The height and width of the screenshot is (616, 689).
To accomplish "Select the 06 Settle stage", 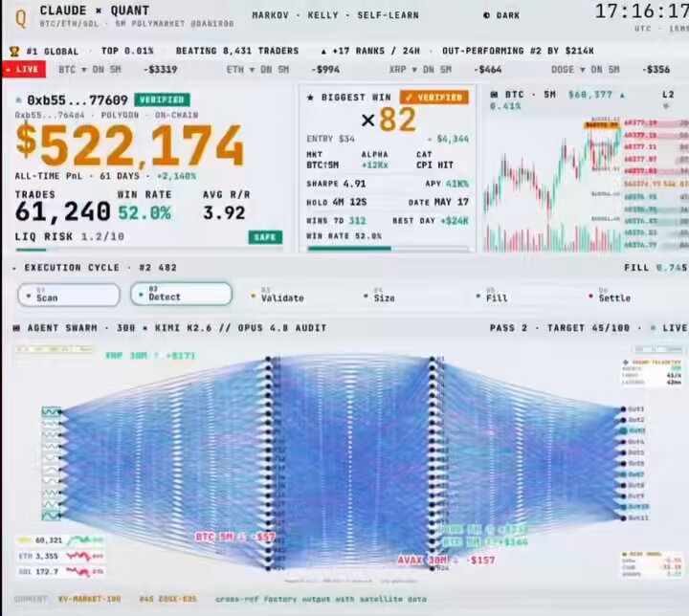I will (610, 296).
